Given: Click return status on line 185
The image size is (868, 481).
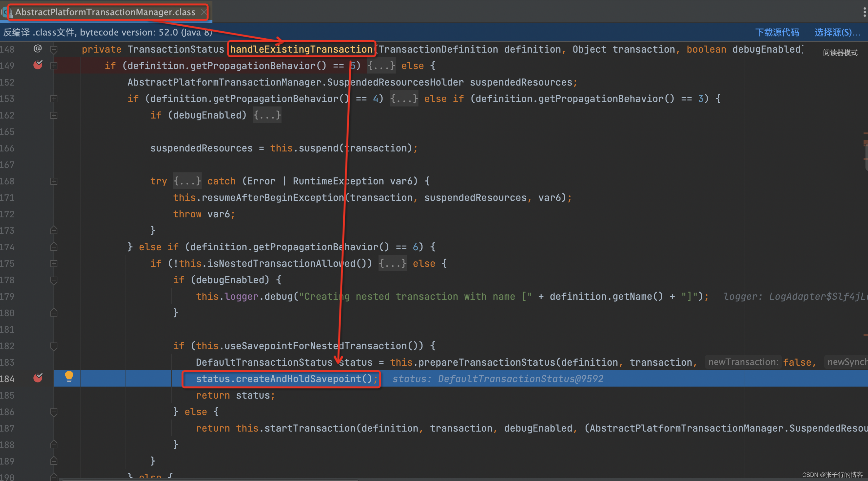Looking at the screenshot, I should click(x=235, y=395).
